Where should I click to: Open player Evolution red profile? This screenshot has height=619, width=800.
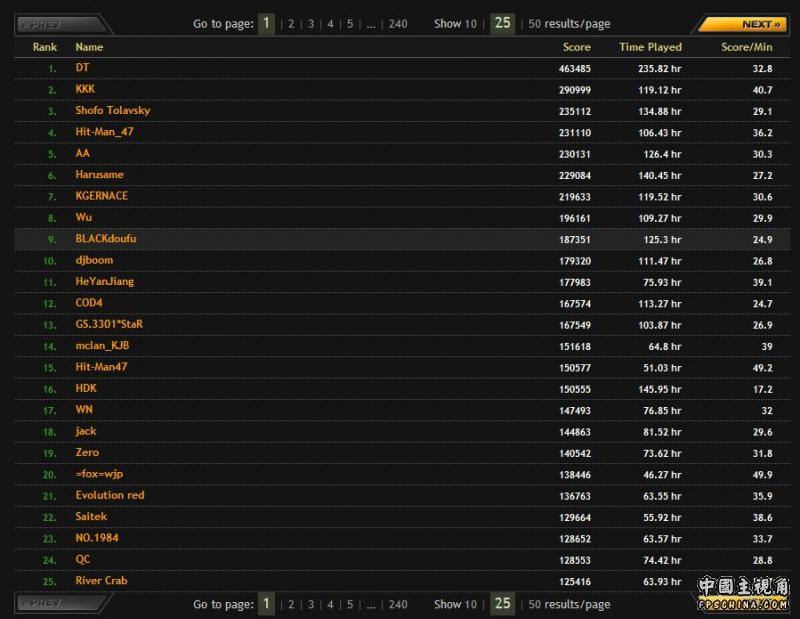pyautogui.click(x=110, y=496)
